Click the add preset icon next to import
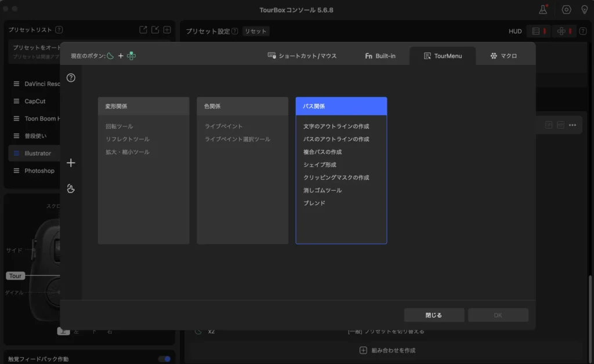The width and height of the screenshot is (594, 364). pyautogui.click(x=167, y=30)
